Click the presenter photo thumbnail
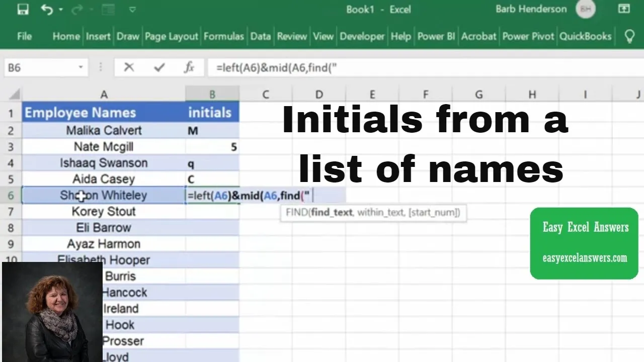This screenshot has height=362, width=644. [x=52, y=312]
